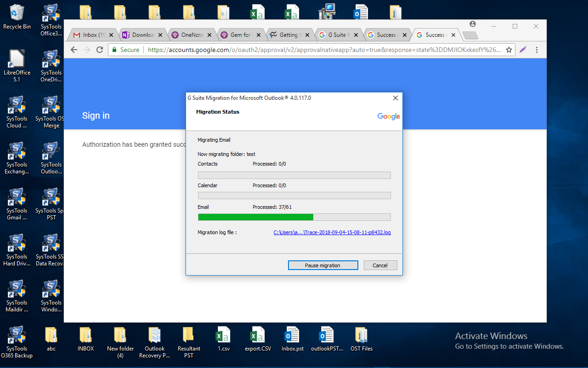
Task: Select the SysTools Maildir desktop shortcut
Action: 17,296
